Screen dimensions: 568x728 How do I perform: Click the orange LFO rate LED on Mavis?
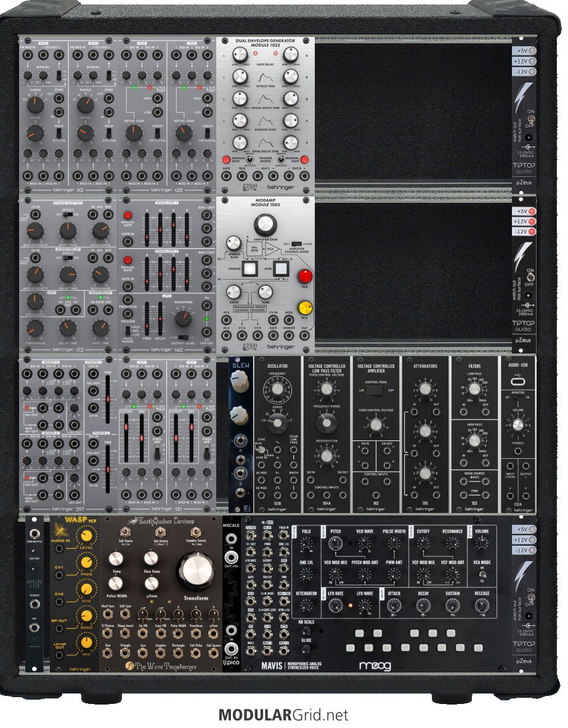click(350, 605)
